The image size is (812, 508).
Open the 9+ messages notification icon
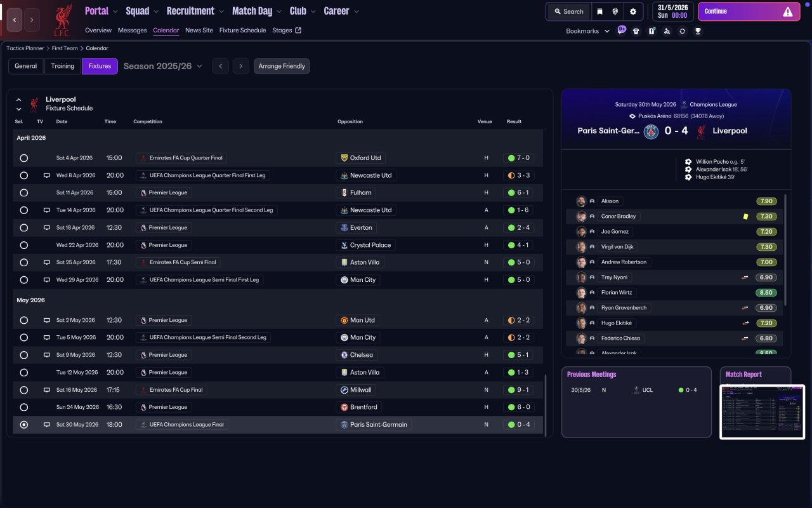(621, 30)
